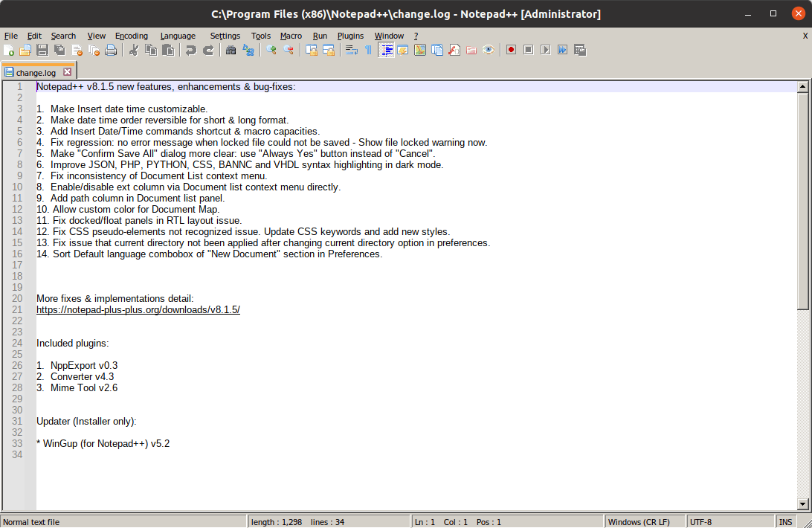The image size is (812, 528).
Task: Click the Copy toolbar icon
Action: 151,51
